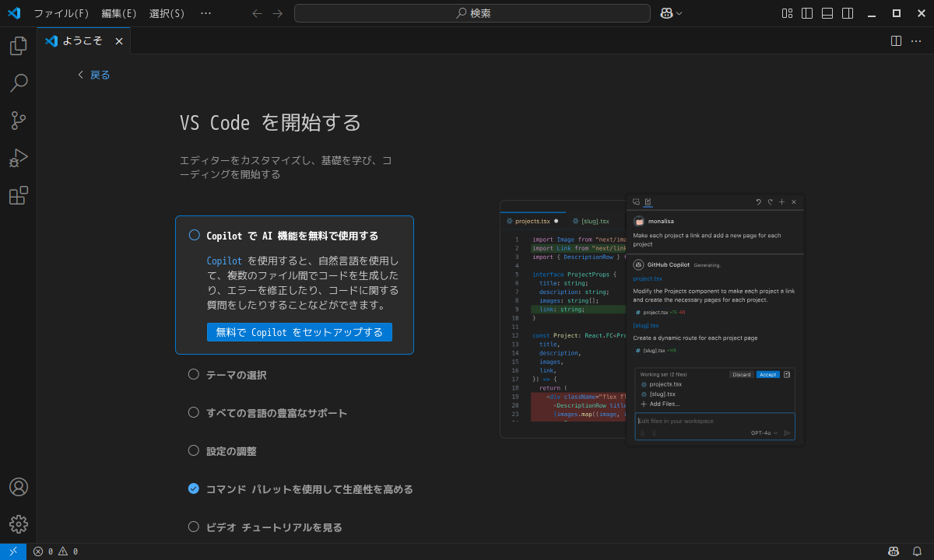This screenshot has height=560, width=934.
Task: Open the Run and Debug view
Action: (x=18, y=158)
